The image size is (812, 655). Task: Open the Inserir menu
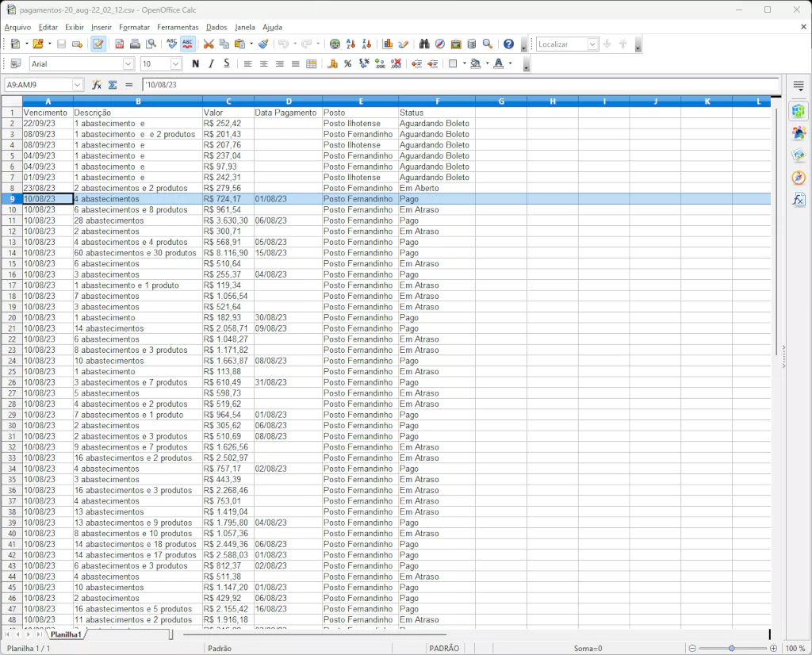pyautogui.click(x=101, y=28)
